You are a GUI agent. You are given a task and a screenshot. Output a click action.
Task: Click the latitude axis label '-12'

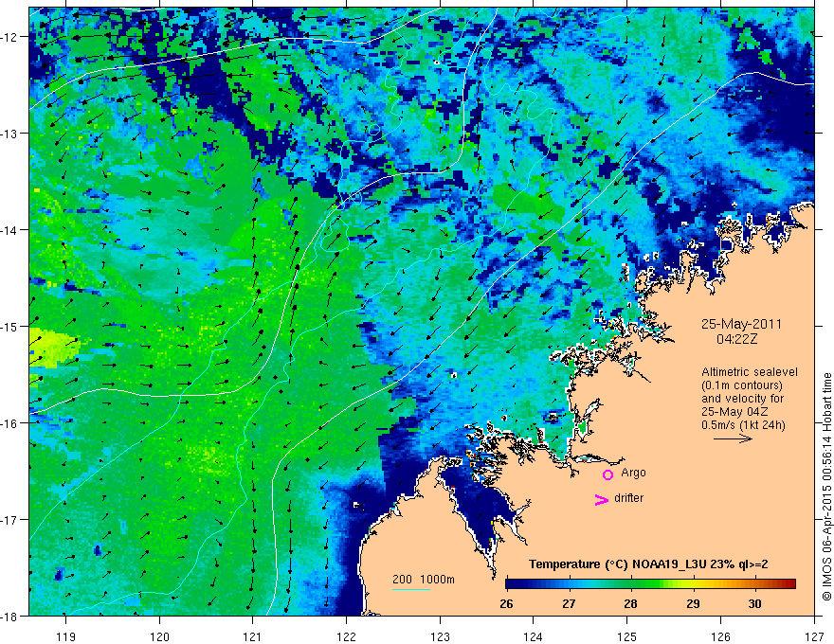(x=9, y=37)
